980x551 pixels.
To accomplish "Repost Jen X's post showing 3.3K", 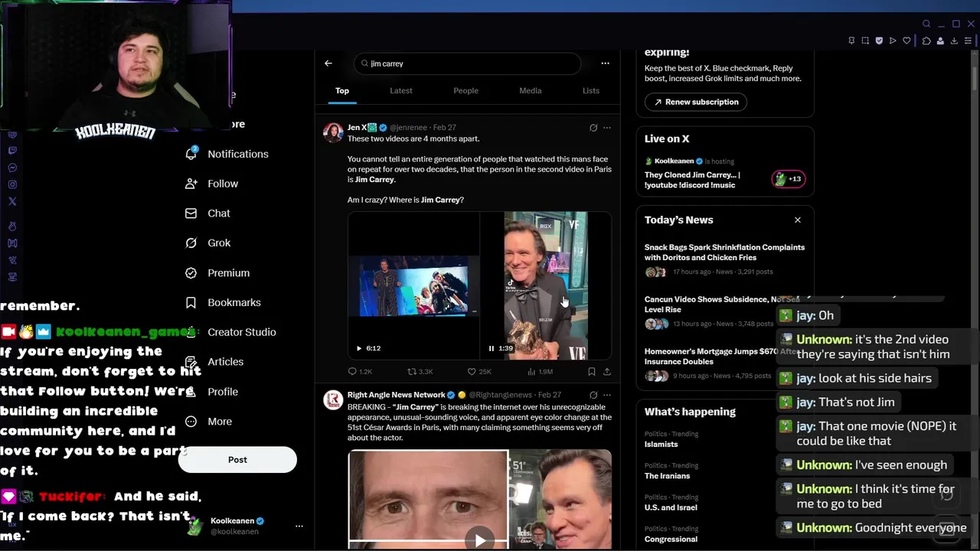I will (x=420, y=371).
